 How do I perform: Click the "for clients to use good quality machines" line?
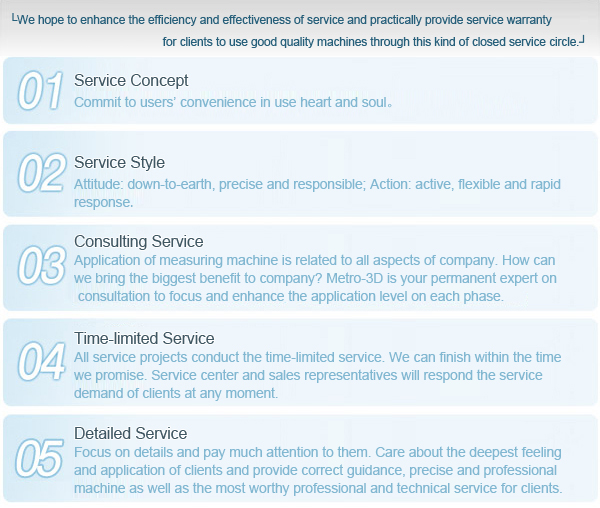(373, 42)
